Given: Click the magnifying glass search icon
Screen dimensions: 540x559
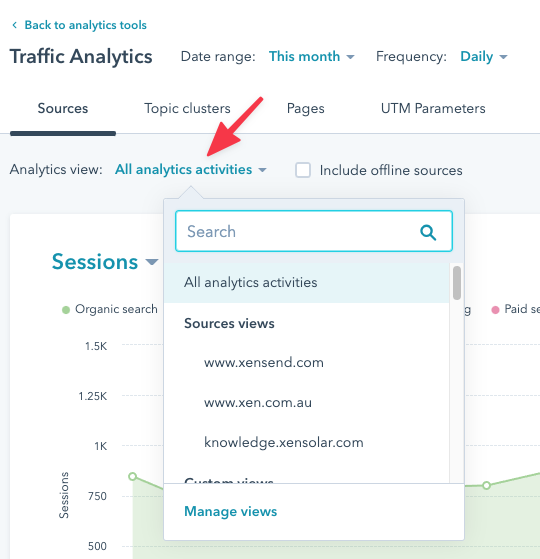Looking at the screenshot, I should click(428, 232).
